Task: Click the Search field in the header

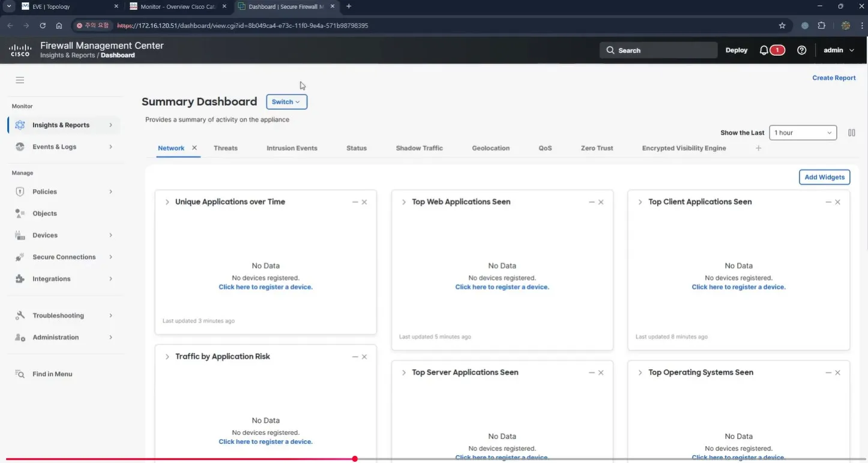Action: tap(659, 50)
